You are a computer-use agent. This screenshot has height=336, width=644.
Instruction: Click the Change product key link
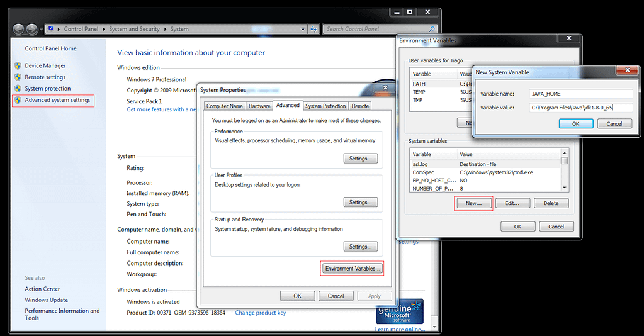261,313
